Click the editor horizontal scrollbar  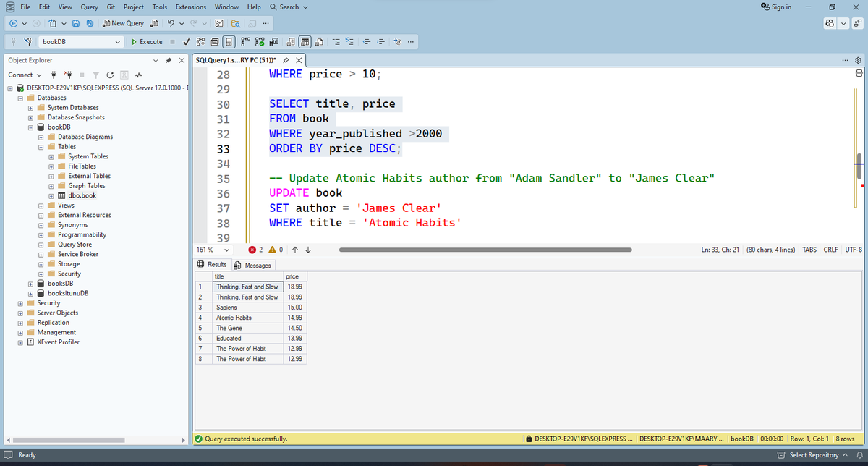(x=485, y=250)
